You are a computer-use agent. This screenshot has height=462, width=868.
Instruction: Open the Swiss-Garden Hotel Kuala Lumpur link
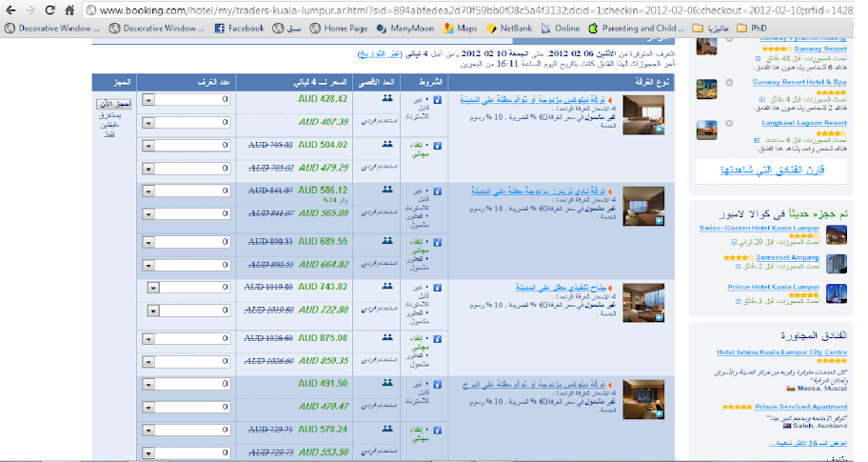[x=759, y=228]
